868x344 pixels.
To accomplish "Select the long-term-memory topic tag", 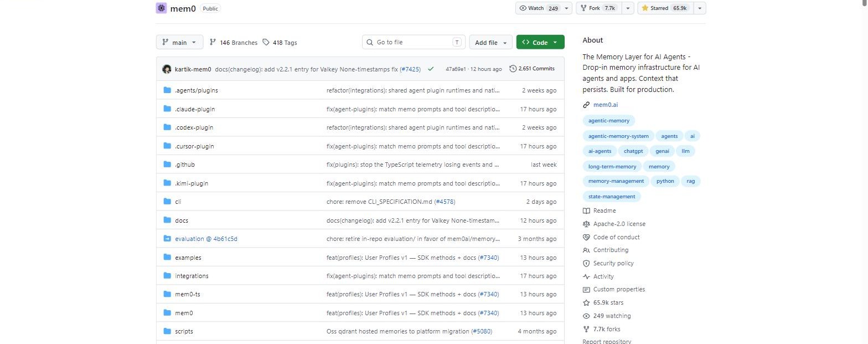I will coord(612,166).
